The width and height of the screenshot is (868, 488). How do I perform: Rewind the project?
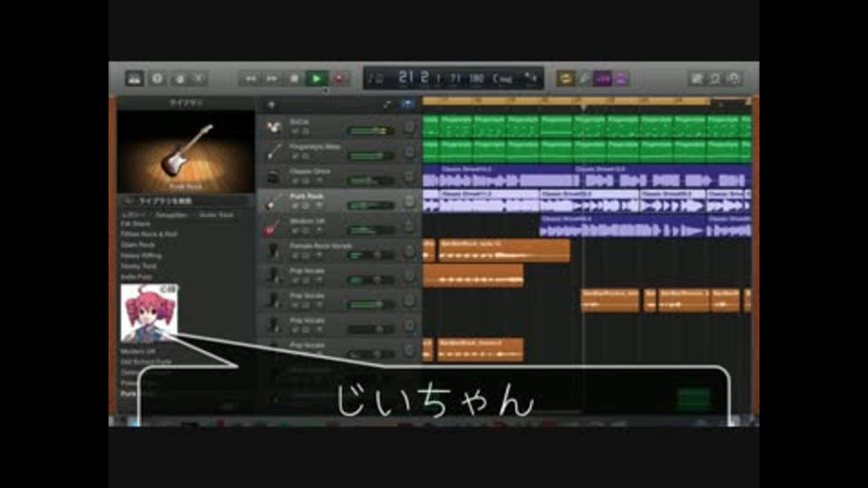click(x=250, y=79)
